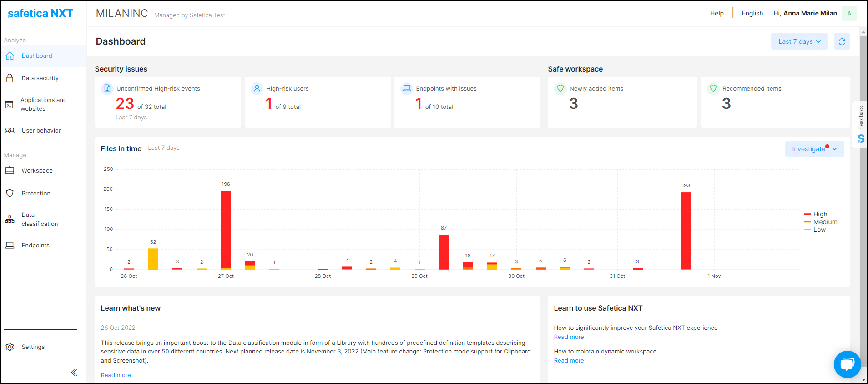
Task: Click Read more under Learn what's new
Action: pyautogui.click(x=116, y=375)
